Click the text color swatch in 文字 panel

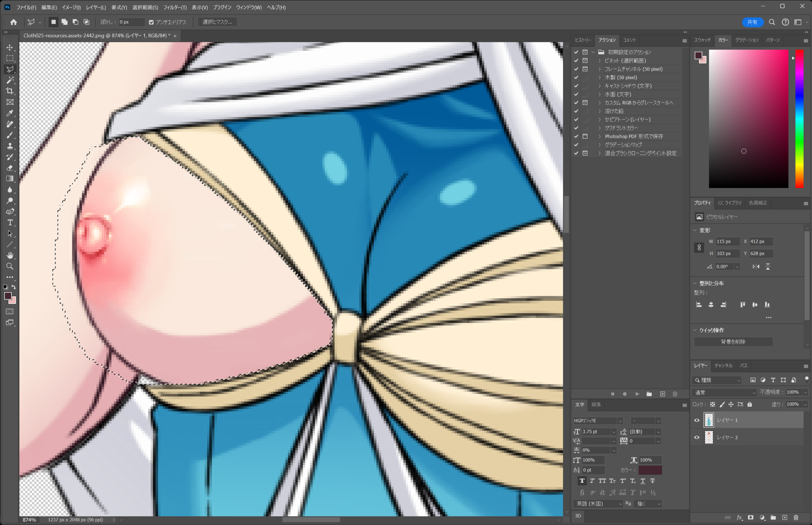650,470
